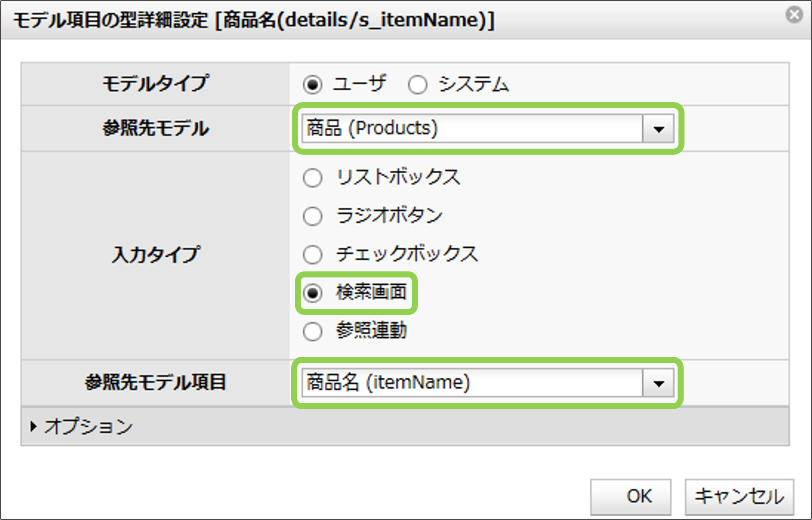
Task: Select the システム model type radio button
Action: [418, 84]
